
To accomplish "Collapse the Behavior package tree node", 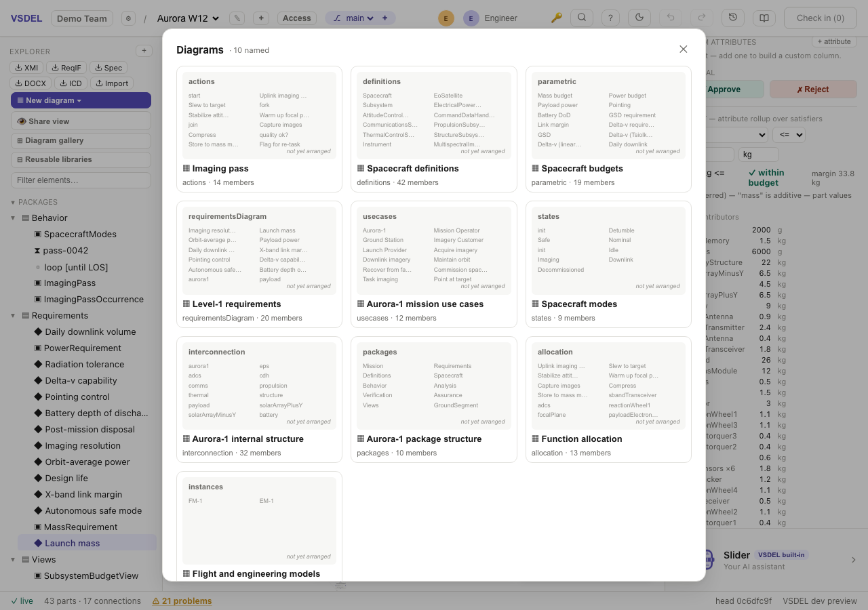I will coord(13,218).
